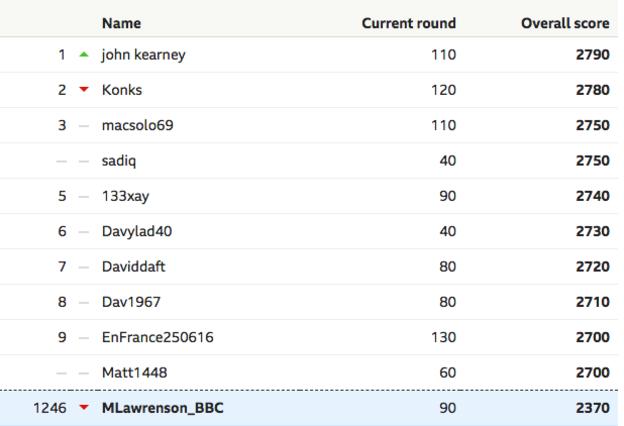Click overall score 2790 in first row

593,55
